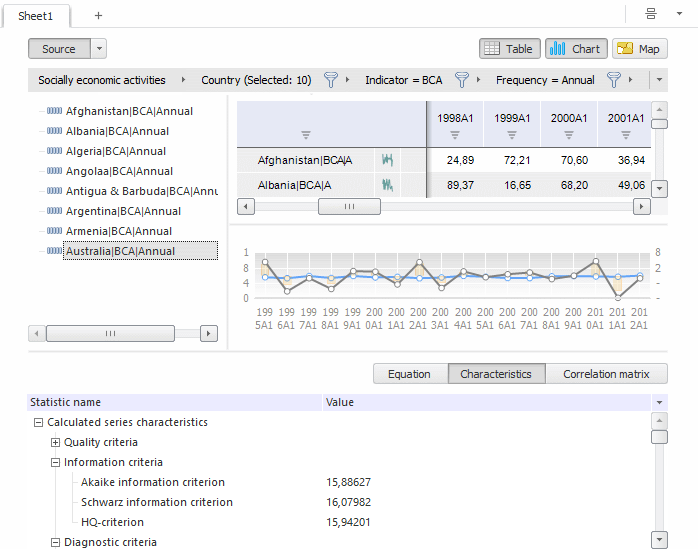The image size is (698, 549).
Task: Click the sparkline icon in Afghanistan row
Action: point(387,160)
